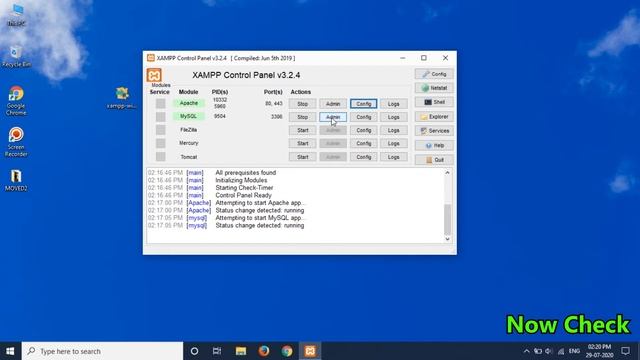The image size is (640, 360).
Task: Click the log pane scrollbar thumb
Action: (447, 220)
